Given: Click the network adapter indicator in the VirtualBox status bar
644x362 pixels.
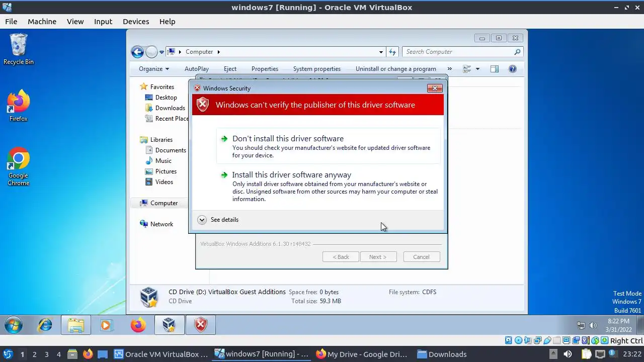Looking at the screenshot, I should click(537, 340).
